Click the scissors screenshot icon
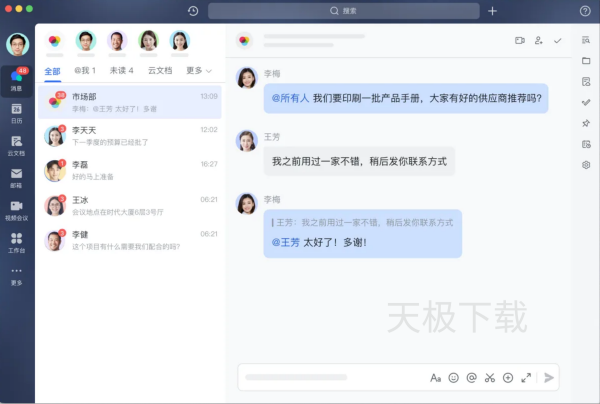The image size is (600, 404). [x=490, y=378]
